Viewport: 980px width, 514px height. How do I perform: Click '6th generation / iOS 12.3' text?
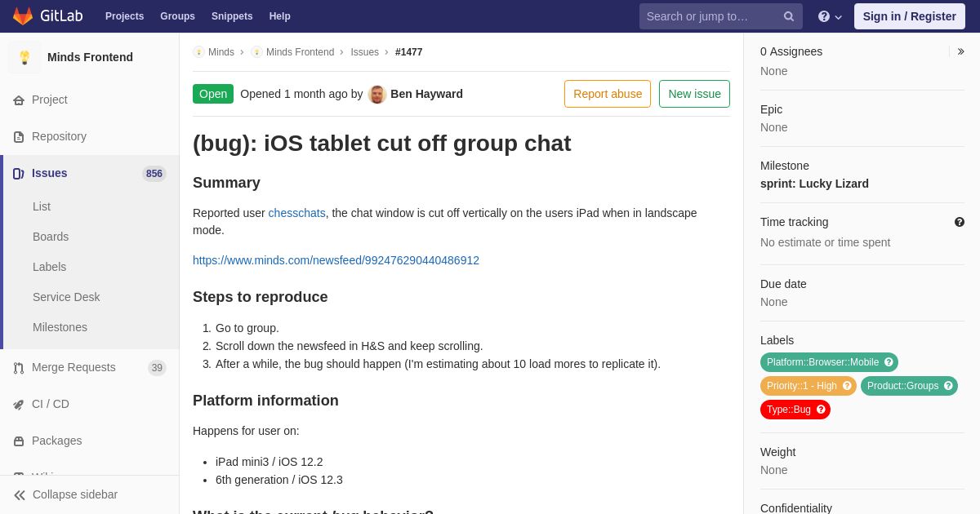279,480
